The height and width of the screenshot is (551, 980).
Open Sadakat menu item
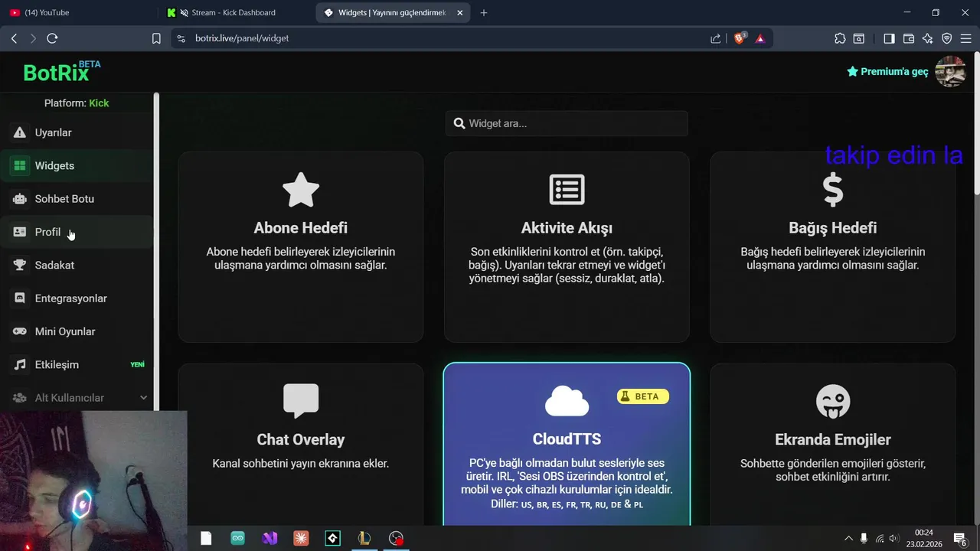tap(77, 265)
